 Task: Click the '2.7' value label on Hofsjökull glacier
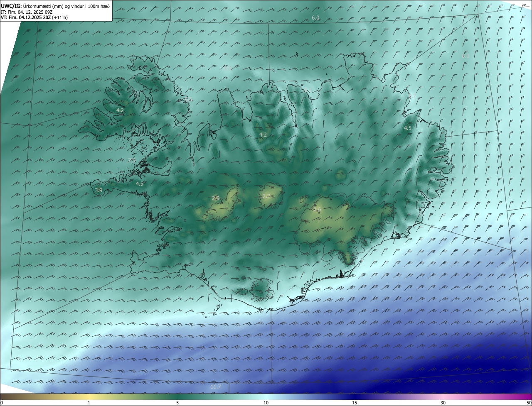(266, 196)
